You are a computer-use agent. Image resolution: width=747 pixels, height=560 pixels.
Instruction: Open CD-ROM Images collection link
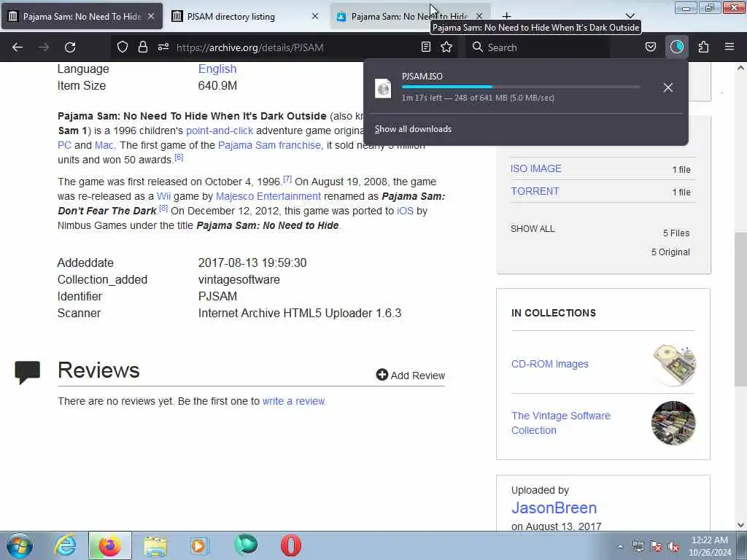pos(550,364)
